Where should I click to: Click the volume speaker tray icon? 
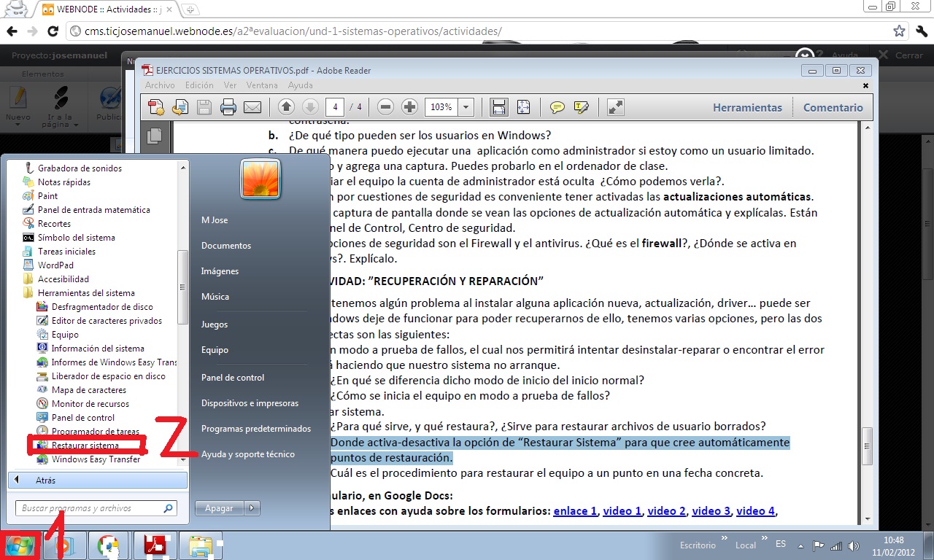click(x=854, y=545)
